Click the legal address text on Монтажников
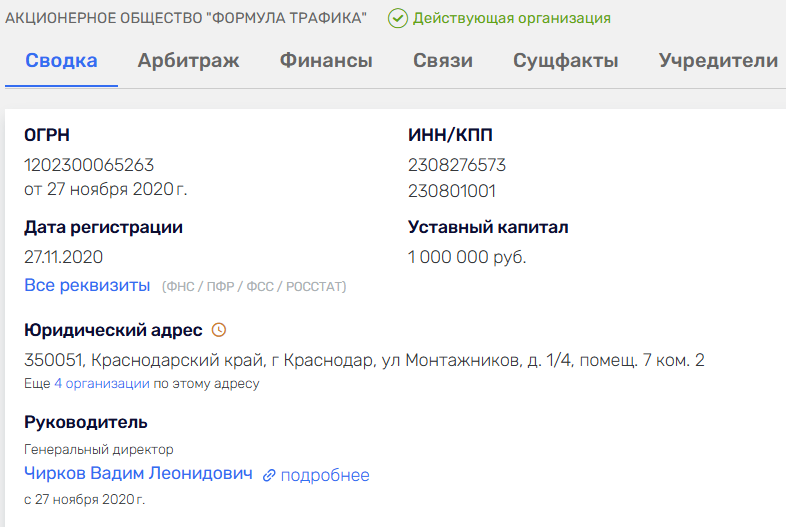The width and height of the screenshot is (786, 527). point(364,360)
